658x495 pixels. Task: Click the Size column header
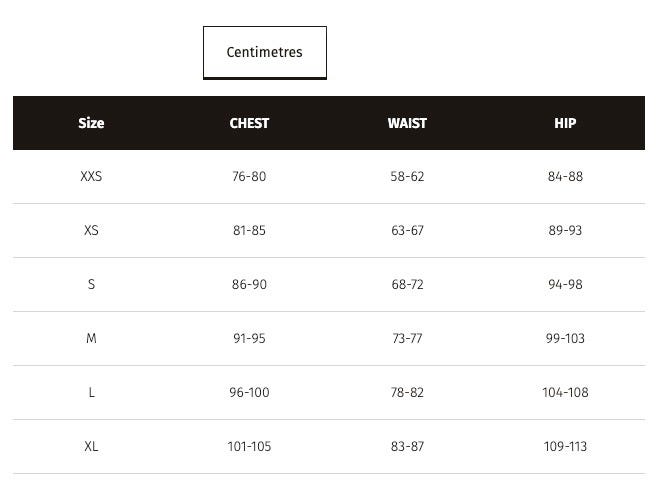pyautogui.click(x=91, y=123)
